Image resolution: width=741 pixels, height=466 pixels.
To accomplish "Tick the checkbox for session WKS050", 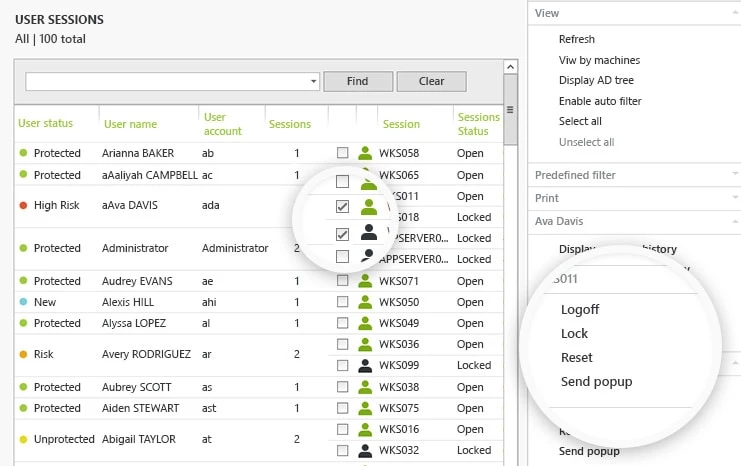I will coord(343,302).
